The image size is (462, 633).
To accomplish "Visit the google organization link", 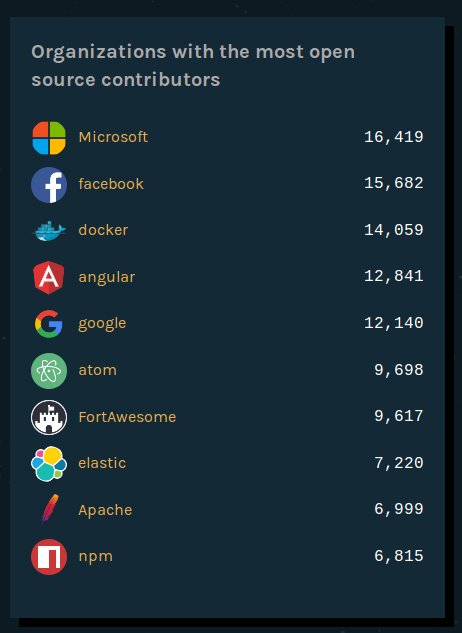I will [102, 324].
